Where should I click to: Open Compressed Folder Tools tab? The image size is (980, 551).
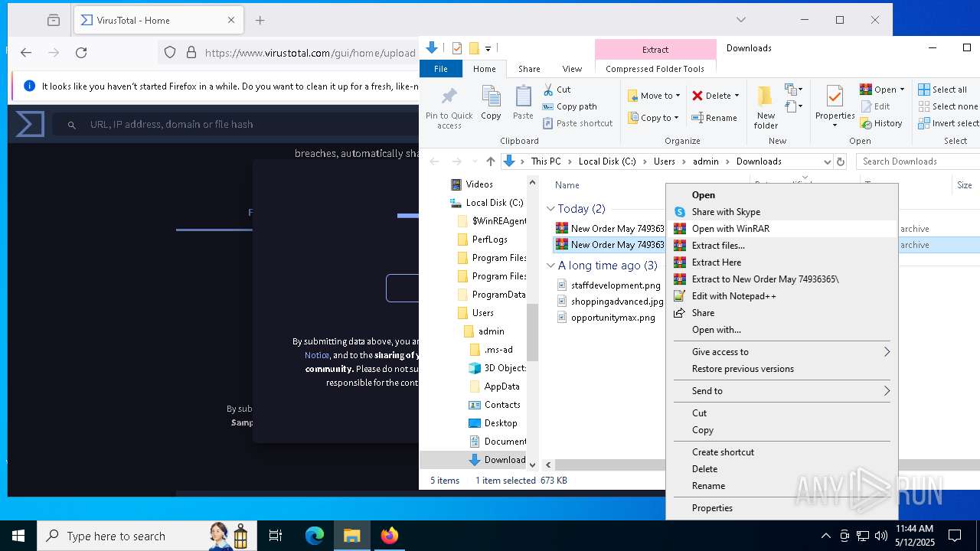click(655, 69)
